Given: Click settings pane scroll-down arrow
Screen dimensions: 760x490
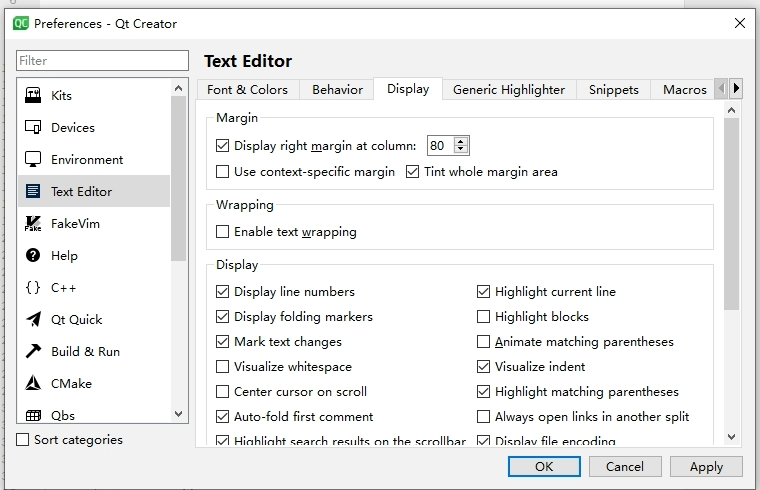Looking at the screenshot, I should (731, 437).
